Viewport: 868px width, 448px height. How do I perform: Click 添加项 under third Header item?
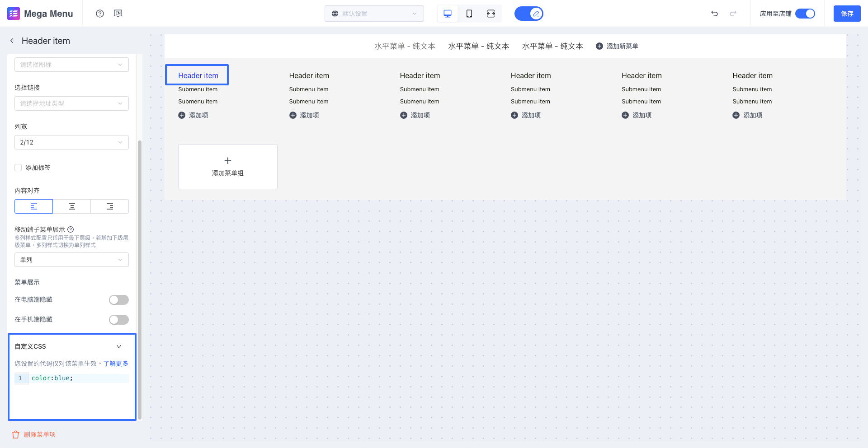(x=415, y=115)
